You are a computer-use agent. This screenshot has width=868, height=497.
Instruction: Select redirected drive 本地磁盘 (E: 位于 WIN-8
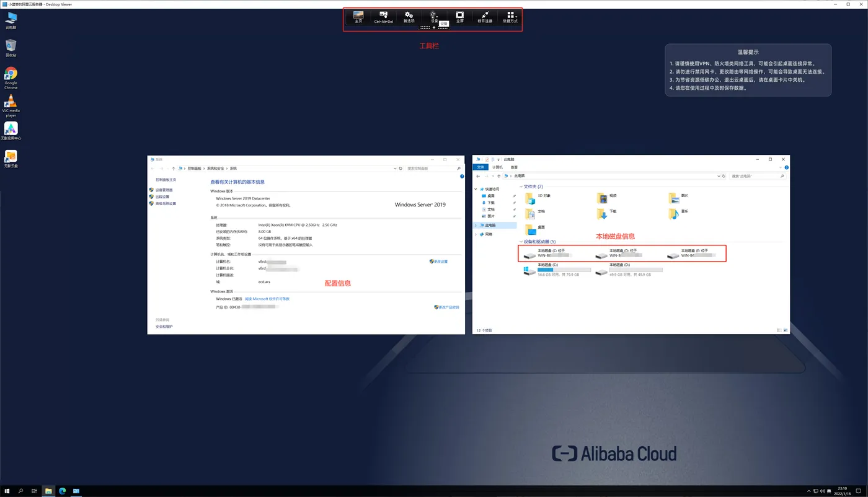tap(692, 253)
